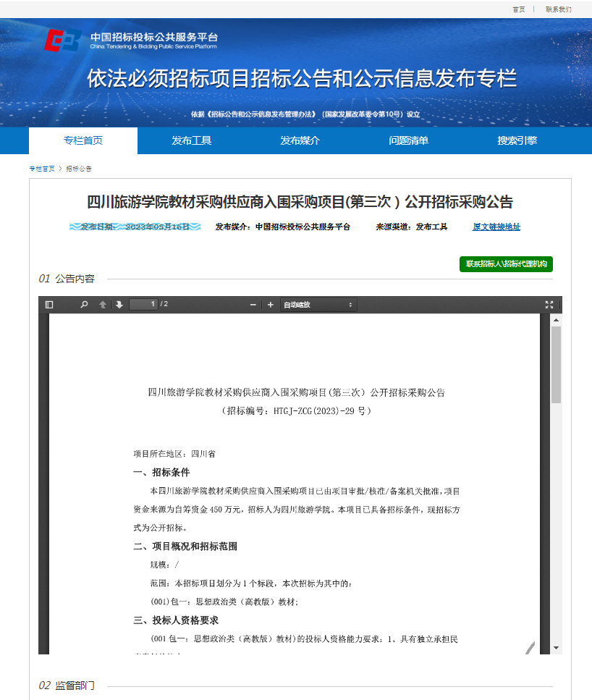
Task: Open the 发布媒介 tab
Action: pos(300,140)
